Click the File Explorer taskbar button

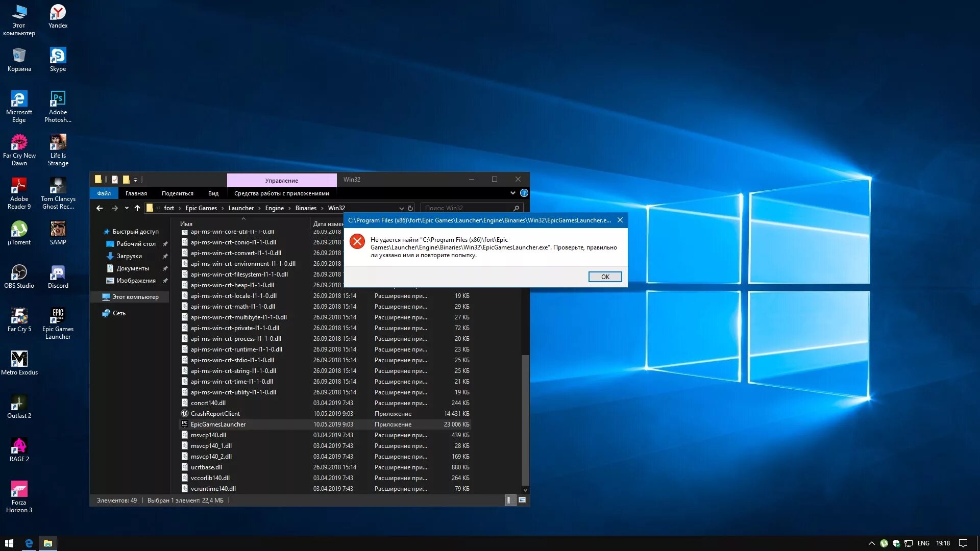point(48,543)
